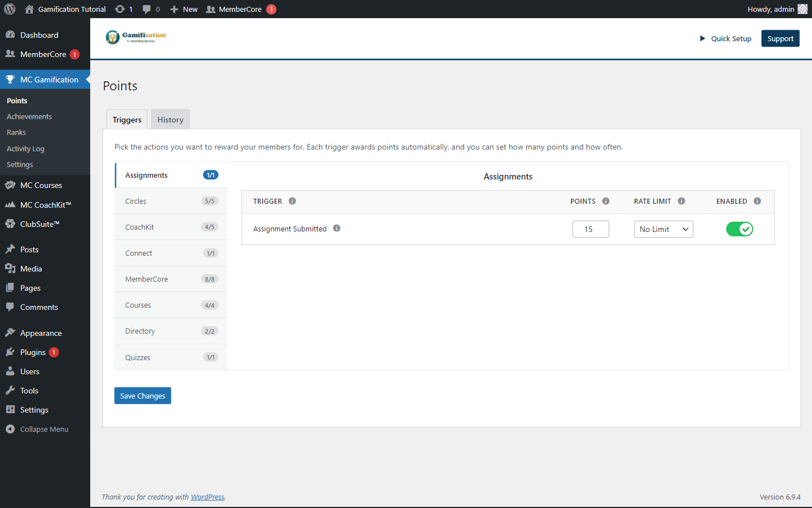Click the Dashboard gauge icon
812x508 pixels.
(10, 34)
